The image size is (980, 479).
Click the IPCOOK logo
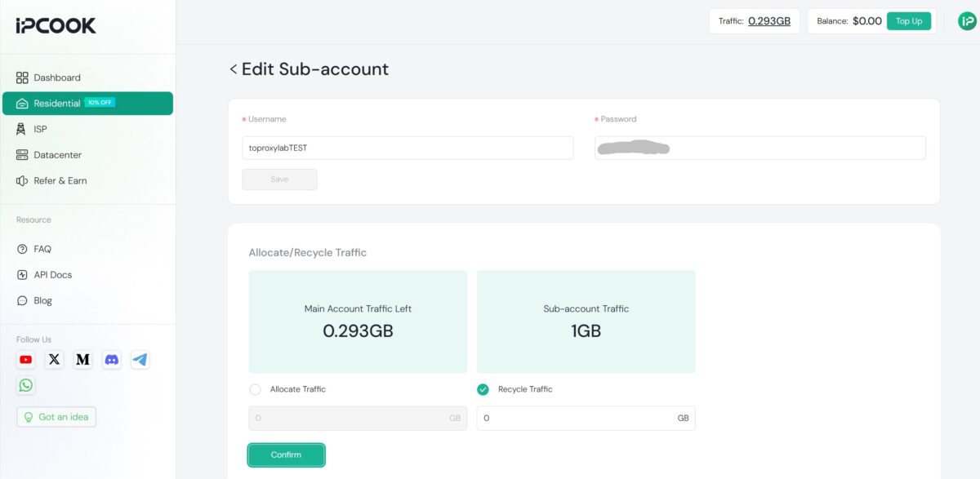pos(56,26)
